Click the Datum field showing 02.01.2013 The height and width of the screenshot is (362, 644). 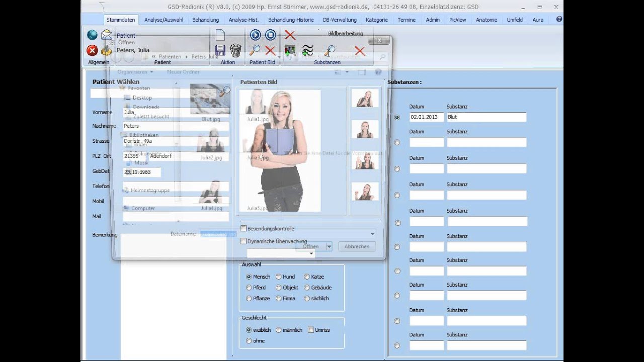tap(427, 117)
